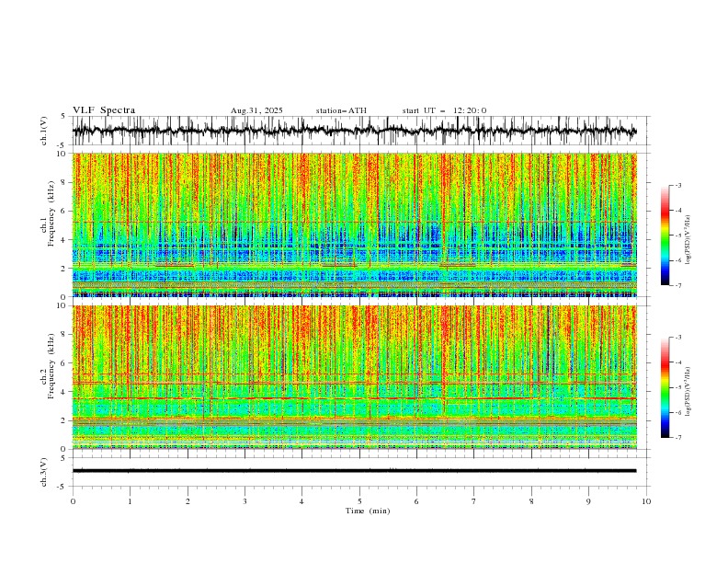Click the '-7' value on ch.2 colorbar
Image resolution: width=728 pixels, height=563 pixels.
(677, 438)
